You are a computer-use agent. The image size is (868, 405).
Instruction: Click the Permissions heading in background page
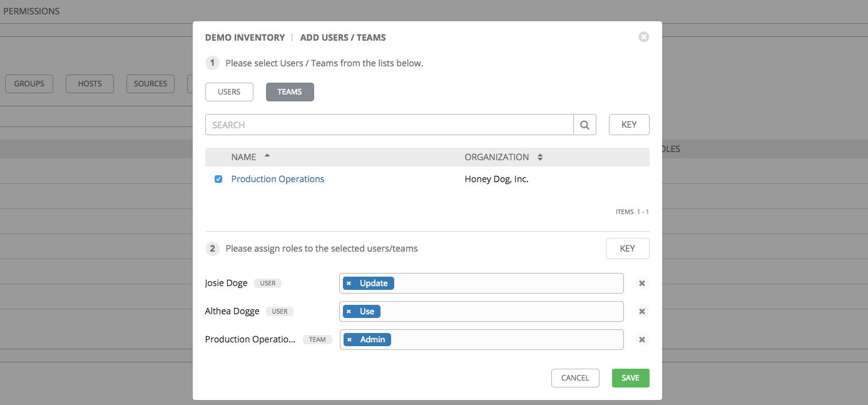(31, 11)
